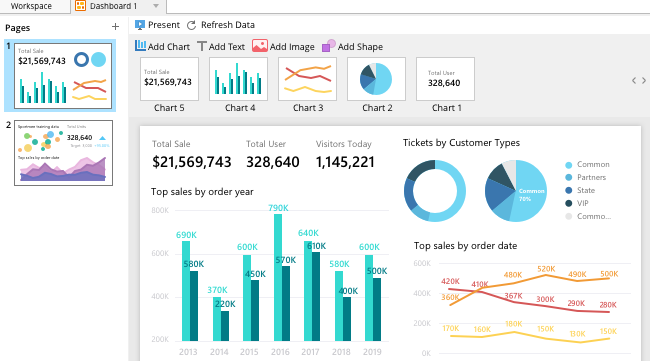The height and width of the screenshot is (361, 650).
Task: Toggle the VIP legend entry
Action: pos(577,203)
